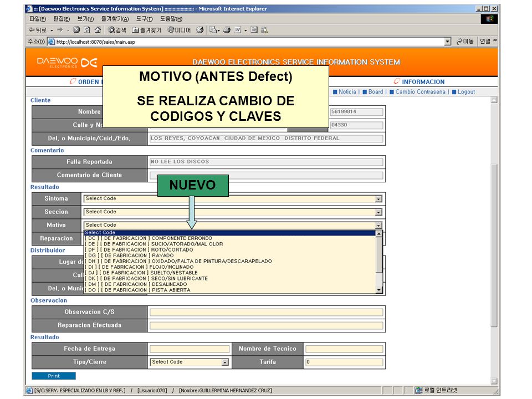
Task: Click the Falla Reportada field
Action: point(267,162)
